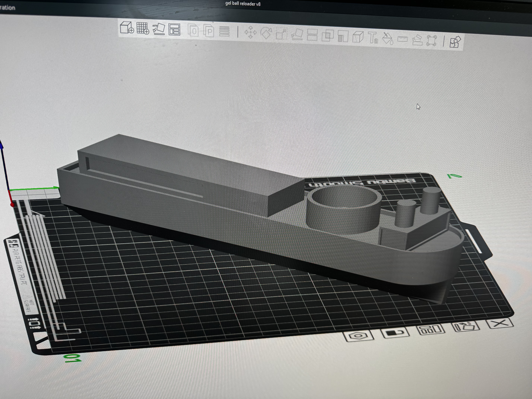532x399 pixels.
Task: Open Variable Layer Height tool
Action: pyautogui.click(x=224, y=31)
